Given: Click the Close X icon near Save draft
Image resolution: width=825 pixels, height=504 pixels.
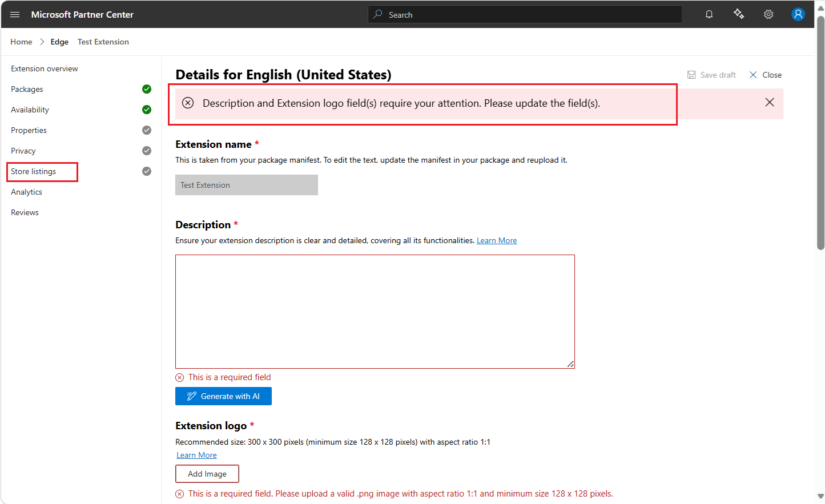Looking at the screenshot, I should coord(753,75).
